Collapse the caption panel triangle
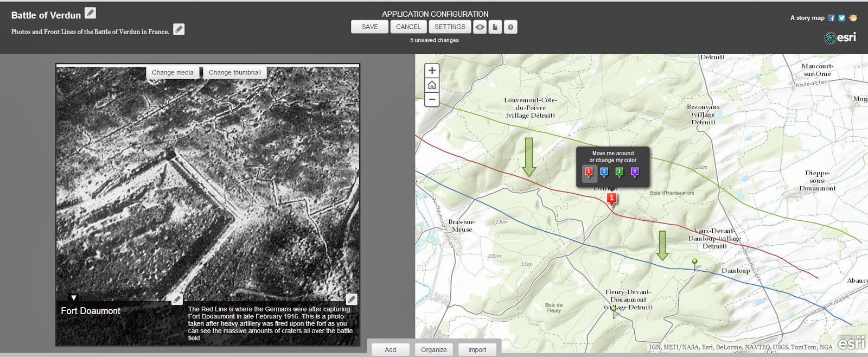 pyautogui.click(x=74, y=298)
